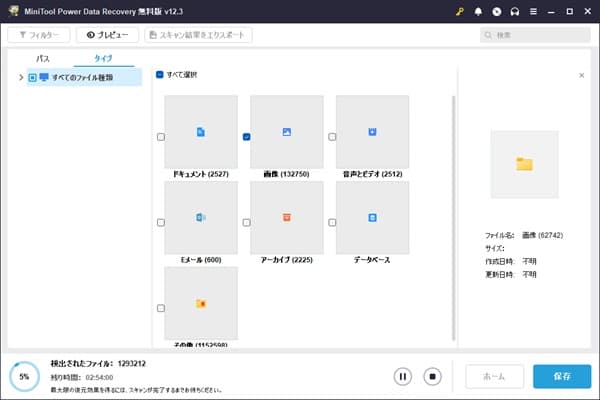Click the MiniTool app logo
The width and height of the screenshot is (600, 400).
pyautogui.click(x=14, y=11)
